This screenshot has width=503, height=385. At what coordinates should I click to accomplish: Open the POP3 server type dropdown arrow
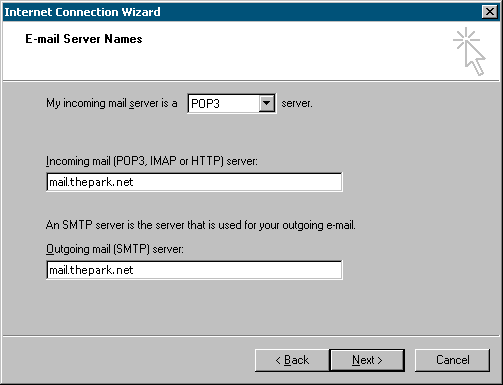[267, 103]
